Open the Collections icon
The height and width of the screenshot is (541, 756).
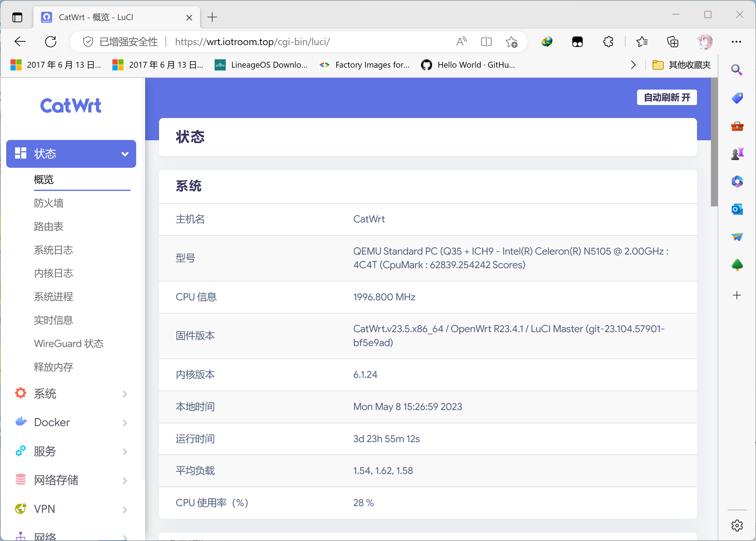tap(672, 42)
